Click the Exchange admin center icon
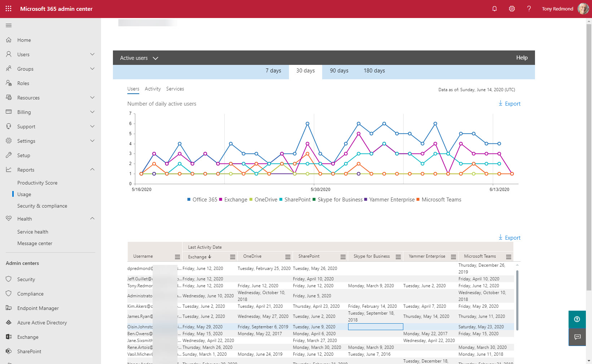Screen dimensions: 592x364 coord(9,337)
